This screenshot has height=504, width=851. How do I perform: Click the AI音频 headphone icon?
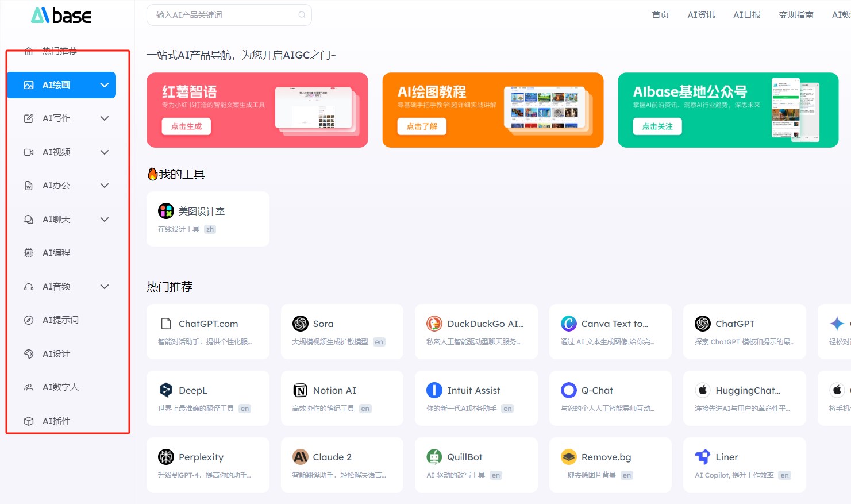(x=29, y=287)
